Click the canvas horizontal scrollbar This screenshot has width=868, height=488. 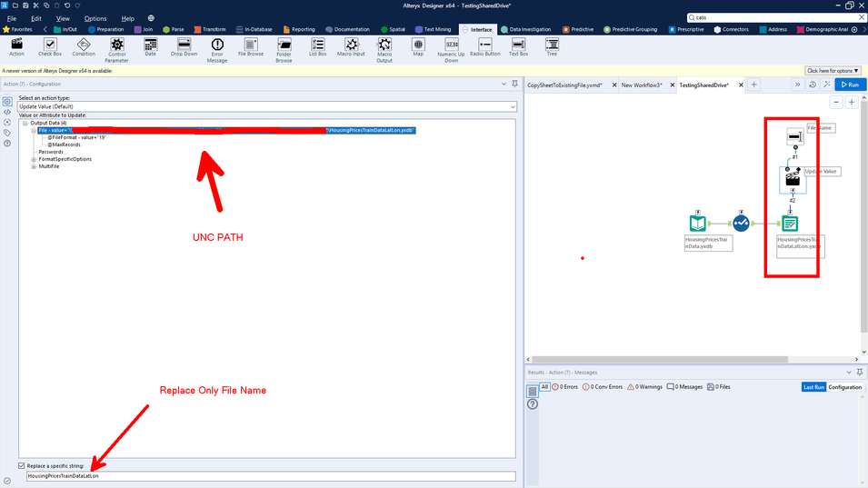click(660, 359)
